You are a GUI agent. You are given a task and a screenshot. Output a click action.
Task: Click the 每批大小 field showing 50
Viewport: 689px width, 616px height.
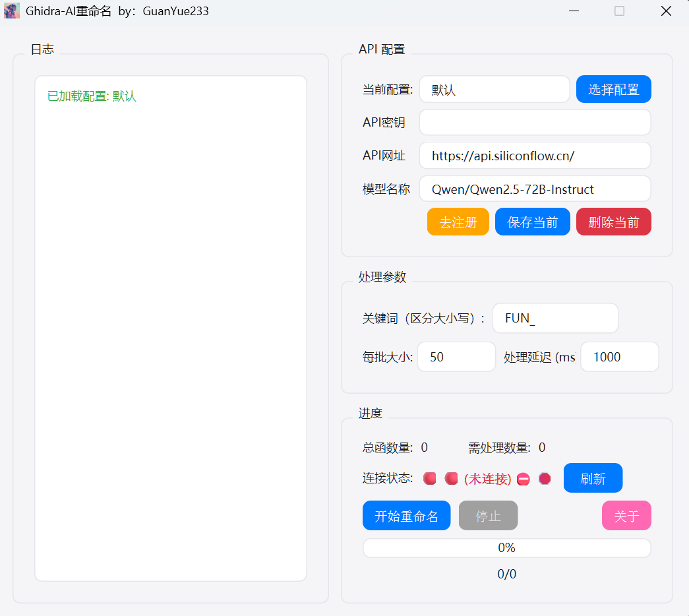[456, 357]
